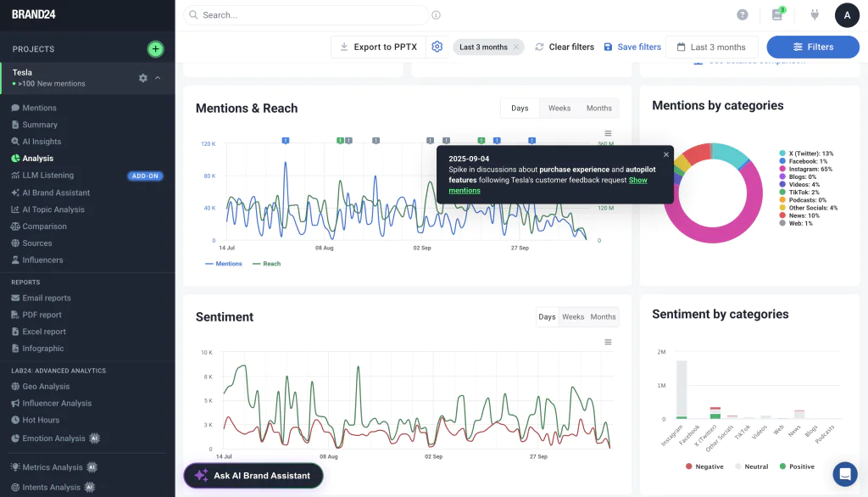Screen dimensions: 868x497
Task: Toggle Mentions series in chart legend
Action: (x=224, y=264)
